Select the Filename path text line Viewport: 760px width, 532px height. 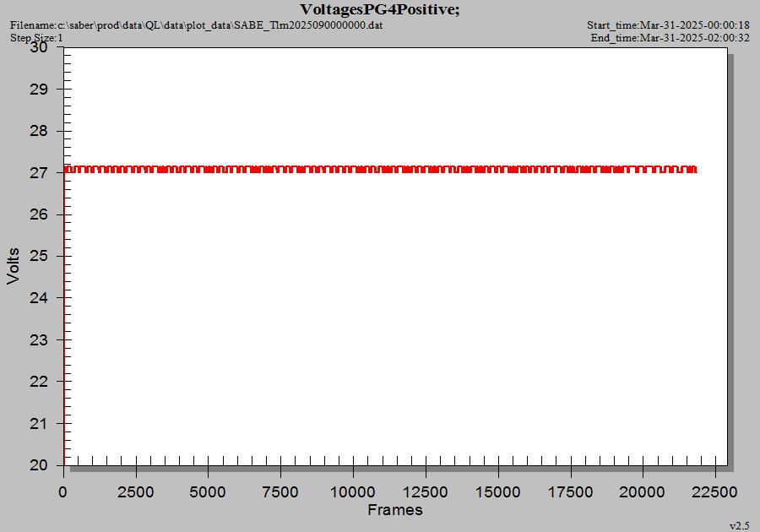pyautogui.click(x=196, y=24)
